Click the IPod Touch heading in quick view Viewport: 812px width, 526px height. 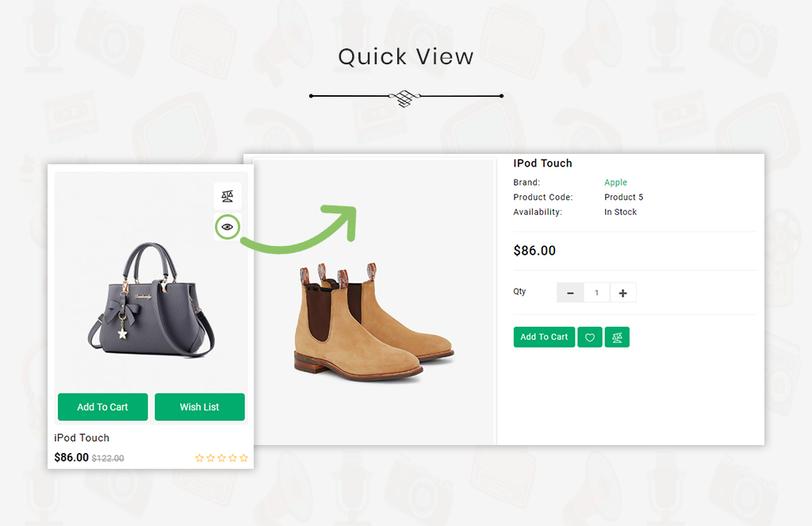542,163
